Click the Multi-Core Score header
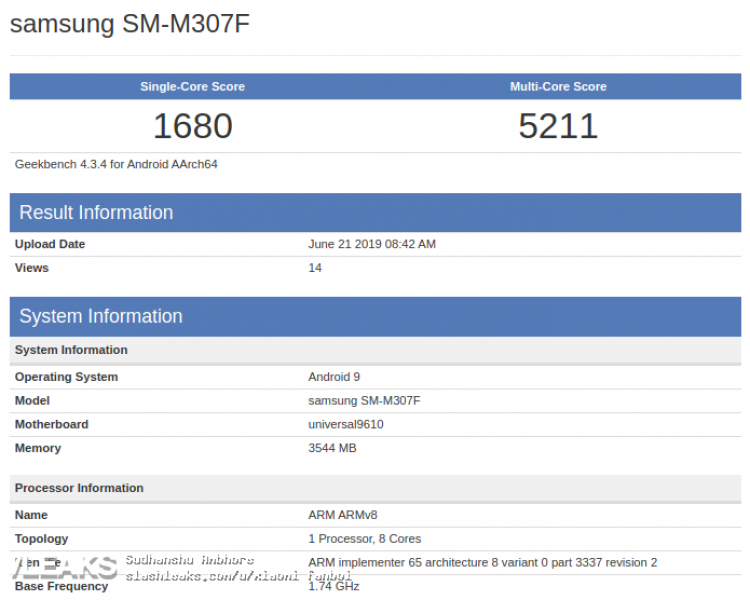The image size is (750, 600). (558, 87)
